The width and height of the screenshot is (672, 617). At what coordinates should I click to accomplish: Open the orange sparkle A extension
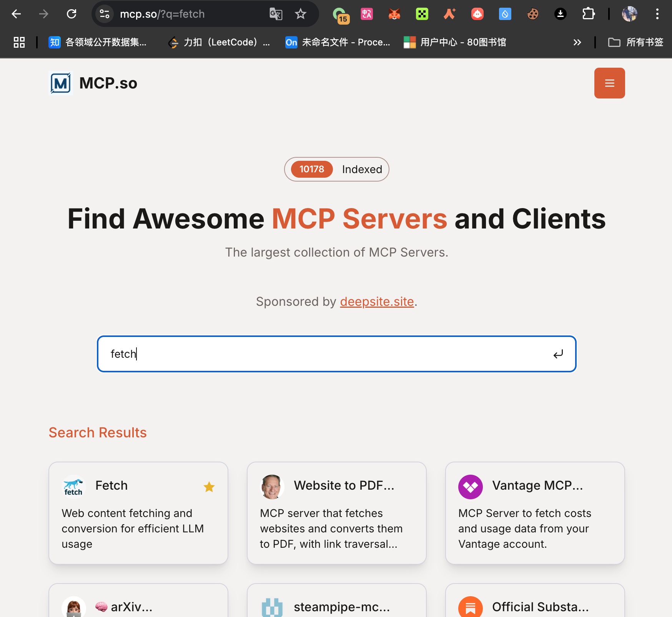450,14
